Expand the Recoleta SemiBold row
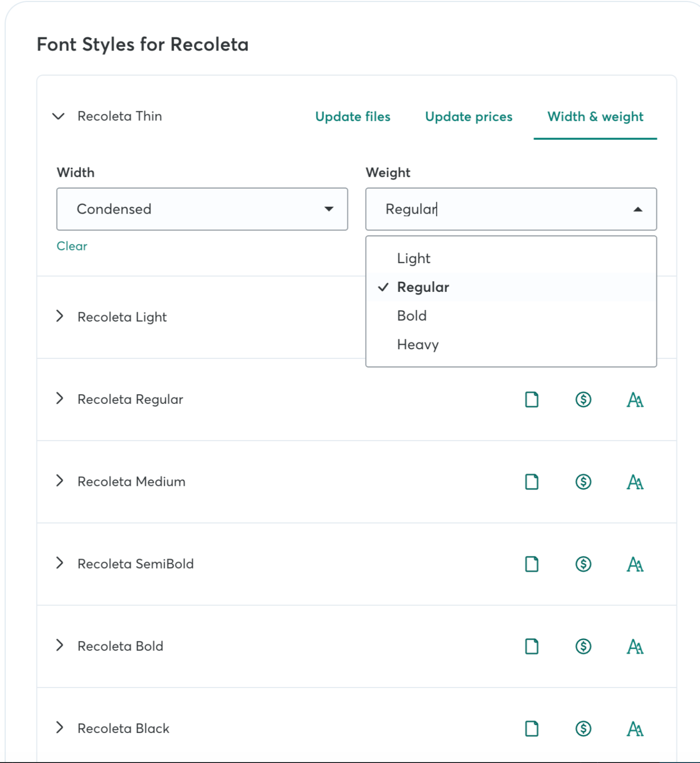The image size is (700, 763). tap(60, 563)
